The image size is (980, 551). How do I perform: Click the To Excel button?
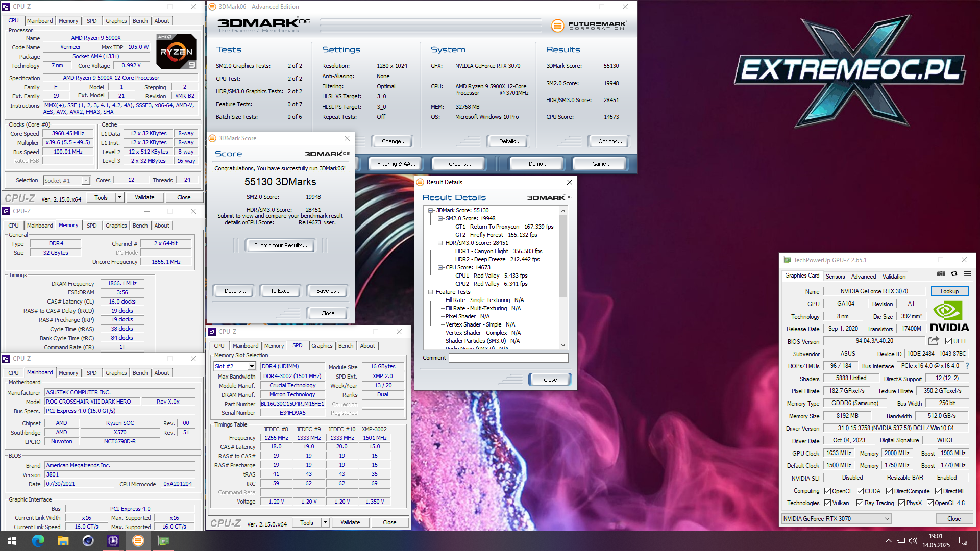pos(280,291)
